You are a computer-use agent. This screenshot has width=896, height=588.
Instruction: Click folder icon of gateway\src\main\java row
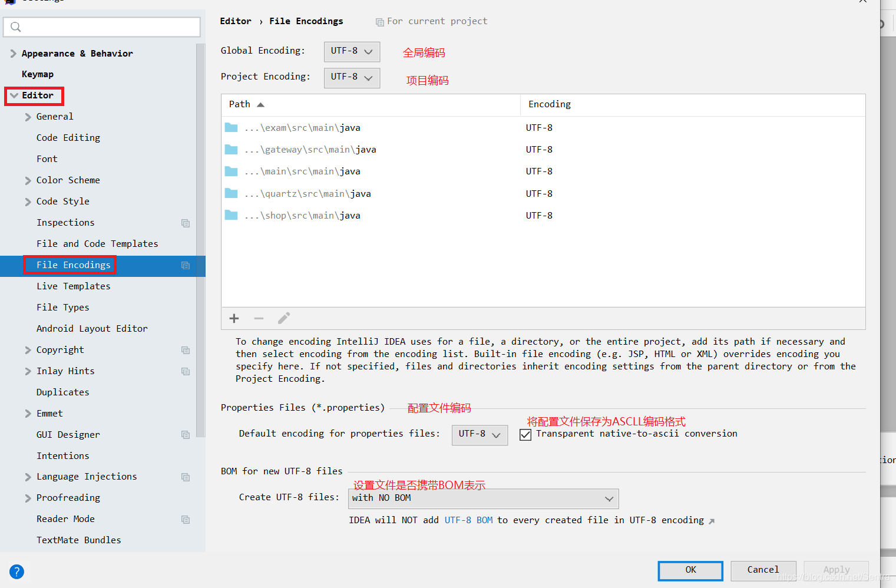231,149
